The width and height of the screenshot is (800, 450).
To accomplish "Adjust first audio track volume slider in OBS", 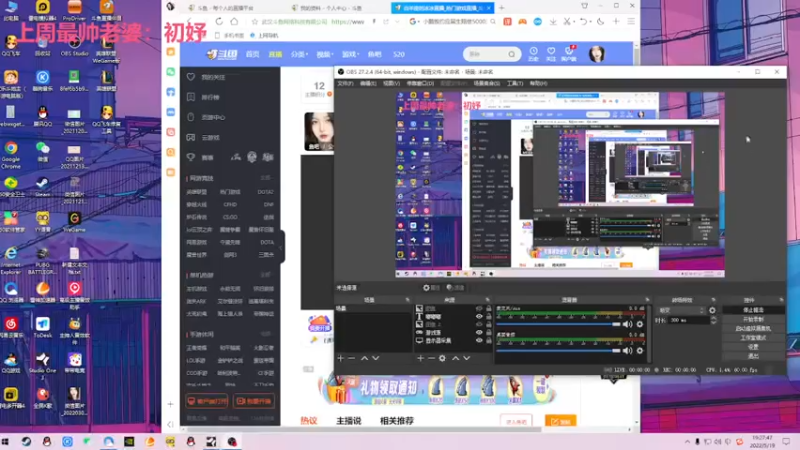I will click(559, 324).
